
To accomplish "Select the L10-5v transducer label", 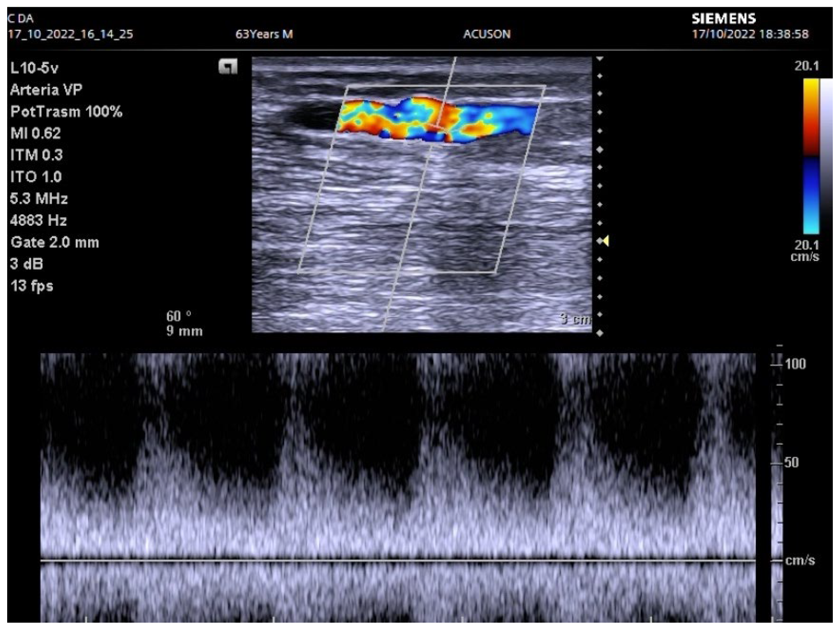I will point(34,68).
